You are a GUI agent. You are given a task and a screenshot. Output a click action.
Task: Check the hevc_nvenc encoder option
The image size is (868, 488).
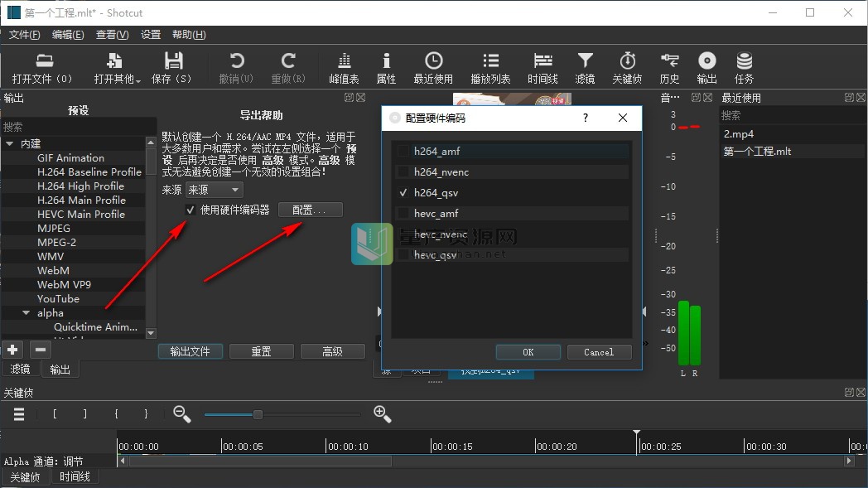click(x=403, y=234)
